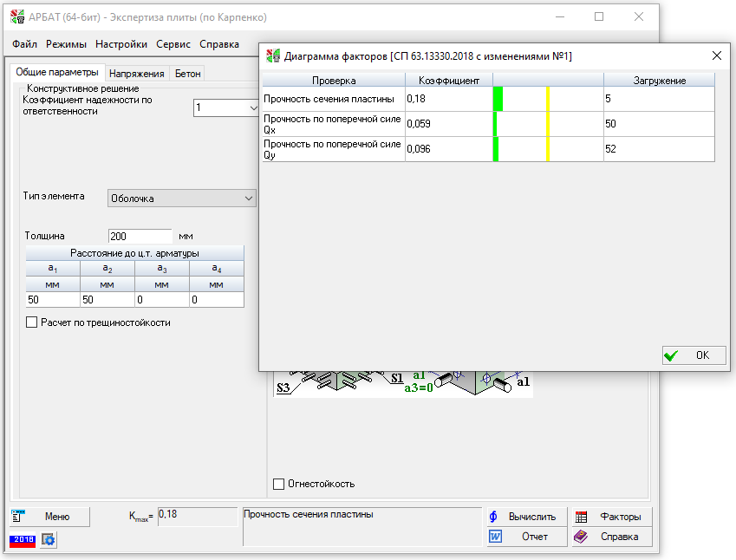Click the Толщина input field
This screenshot has width=736, height=560.
tap(140, 236)
